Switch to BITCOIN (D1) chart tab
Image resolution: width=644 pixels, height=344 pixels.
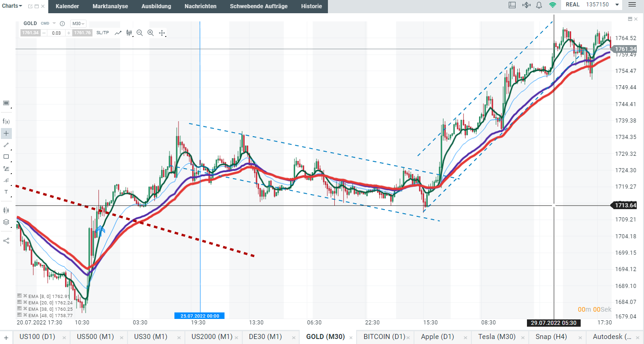point(384,337)
